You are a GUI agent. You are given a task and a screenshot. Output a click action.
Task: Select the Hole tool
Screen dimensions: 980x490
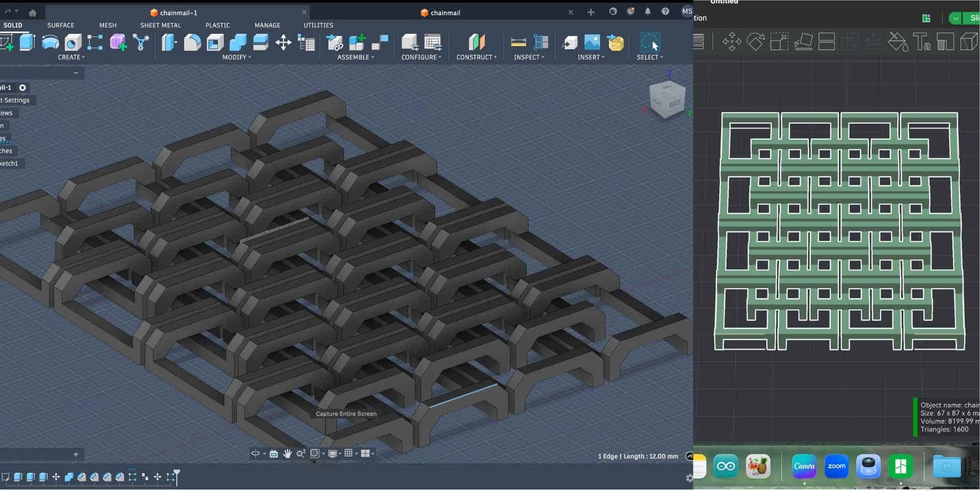73,43
